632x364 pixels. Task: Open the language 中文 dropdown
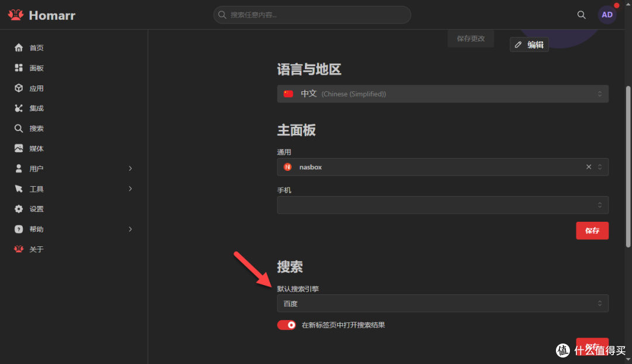(x=442, y=94)
